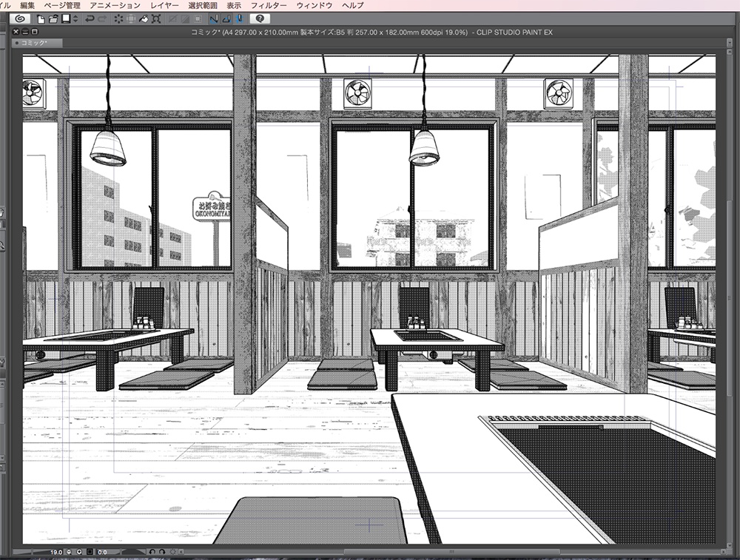Screen dimensions: 740x560
Task: Open the フィルター menu
Action: click(269, 5)
